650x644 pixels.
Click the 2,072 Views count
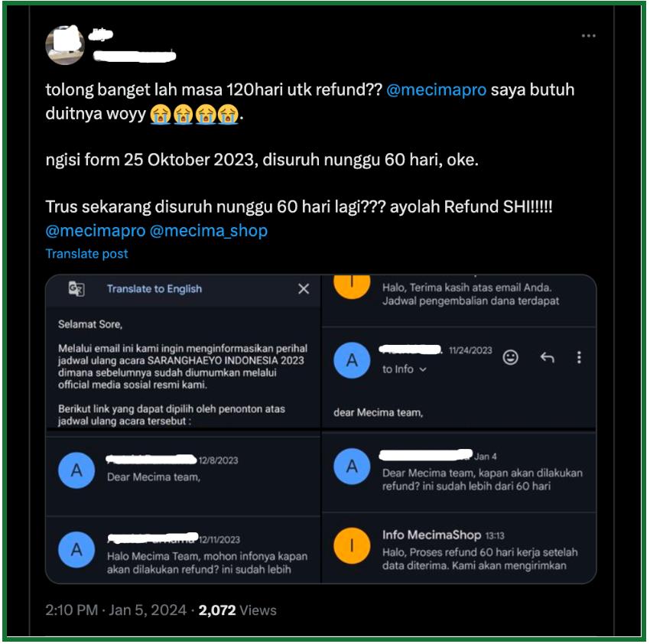pyautogui.click(x=238, y=610)
